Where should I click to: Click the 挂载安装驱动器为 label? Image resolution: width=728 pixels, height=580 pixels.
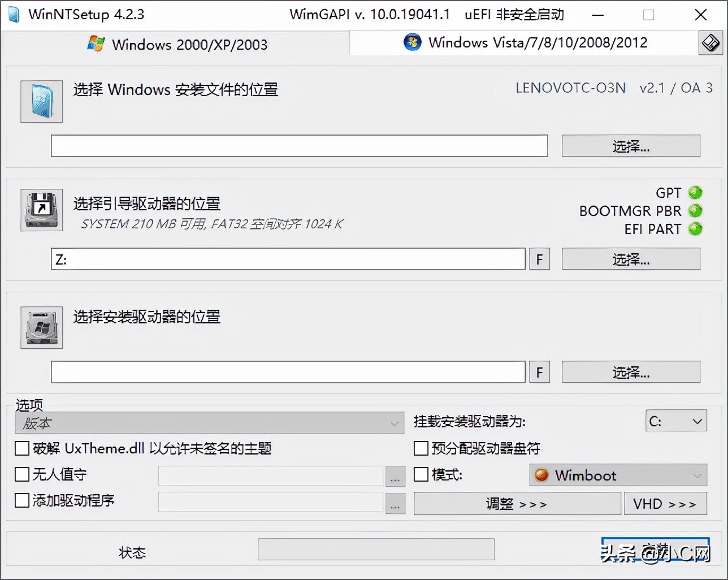click(x=470, y=421)
